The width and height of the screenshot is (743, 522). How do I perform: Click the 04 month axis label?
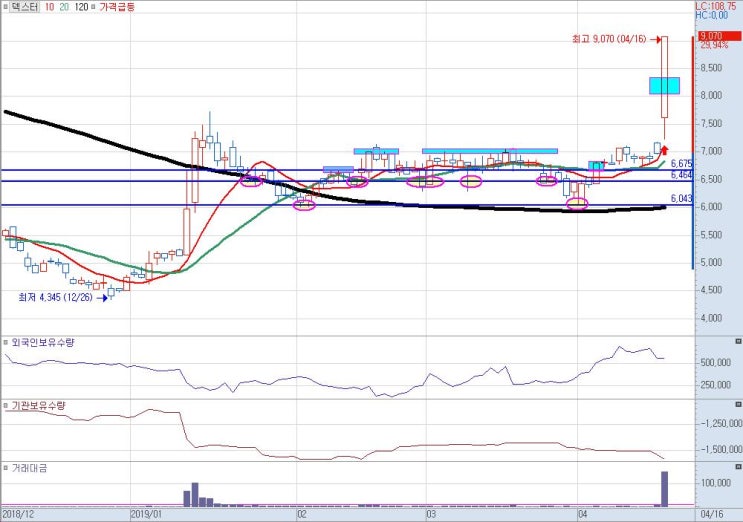[x=583, y=514]
